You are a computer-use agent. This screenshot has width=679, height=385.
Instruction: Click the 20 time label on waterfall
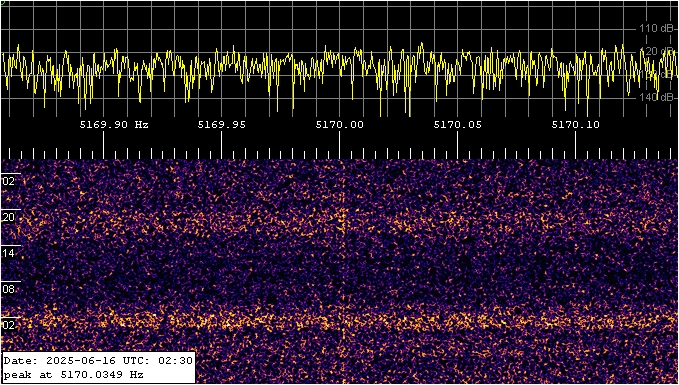(9, 217)
